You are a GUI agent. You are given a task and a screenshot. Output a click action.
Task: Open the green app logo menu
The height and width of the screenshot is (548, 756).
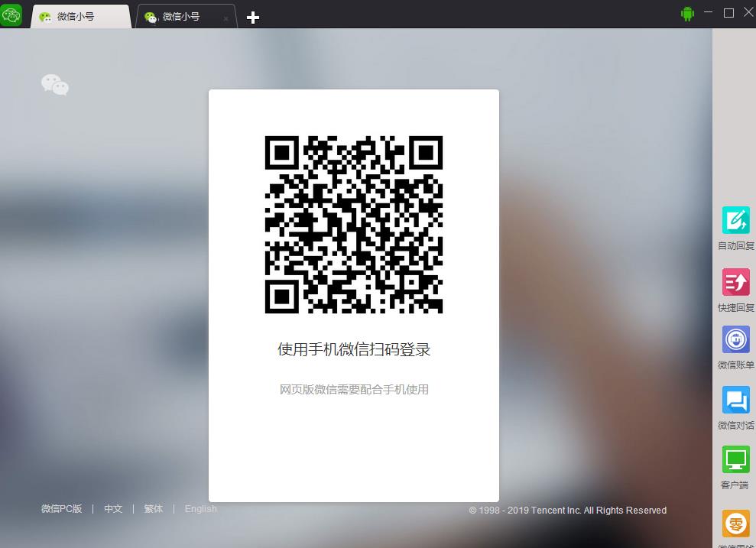coord(11,15)
